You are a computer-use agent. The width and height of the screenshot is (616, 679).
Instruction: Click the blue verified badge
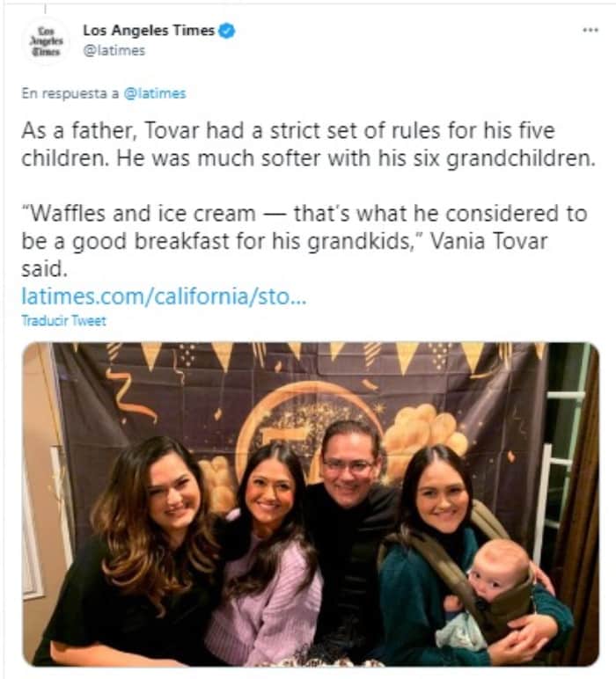pyautogui.click(x=227, y=31)
